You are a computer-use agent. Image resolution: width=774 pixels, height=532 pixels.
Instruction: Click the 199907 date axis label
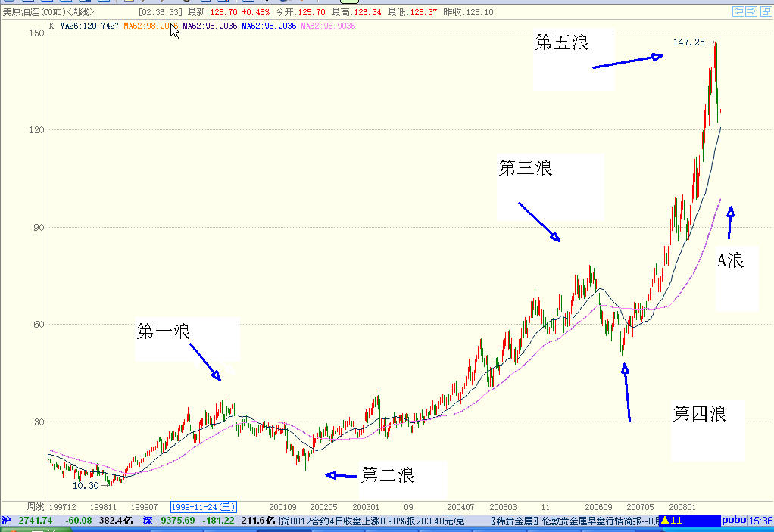coord(144,507)
